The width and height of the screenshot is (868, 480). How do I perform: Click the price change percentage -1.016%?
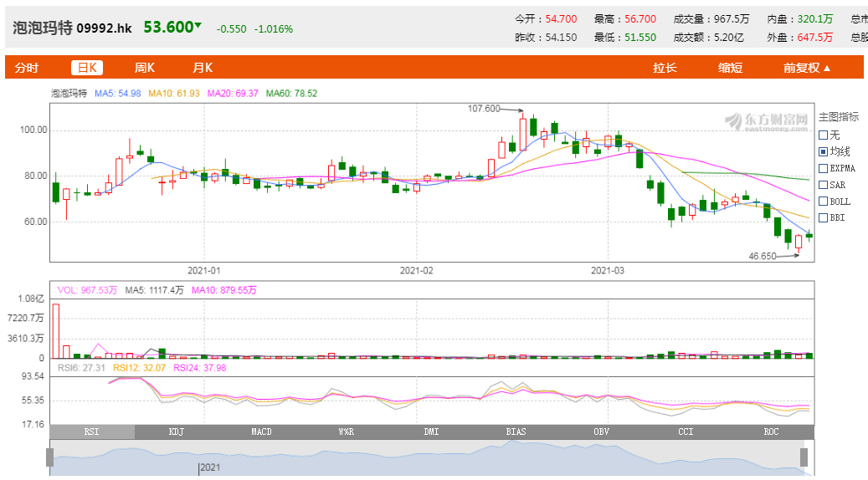(274, 28)
